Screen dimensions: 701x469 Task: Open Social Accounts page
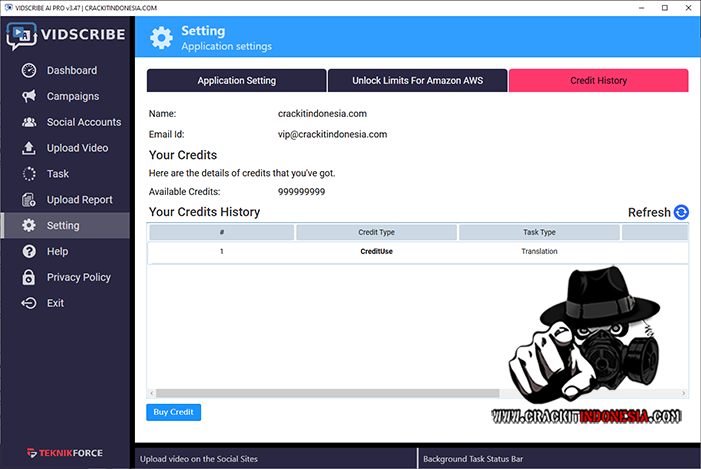click(84, 122)
